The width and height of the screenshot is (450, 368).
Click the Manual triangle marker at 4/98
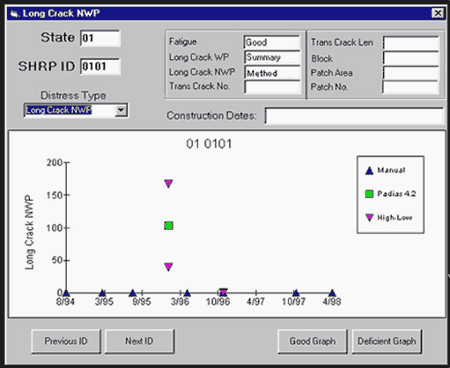click(332, 293)
